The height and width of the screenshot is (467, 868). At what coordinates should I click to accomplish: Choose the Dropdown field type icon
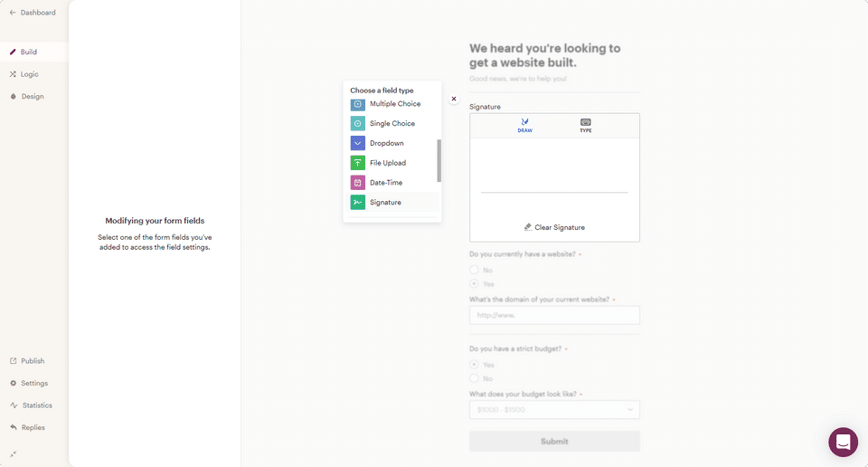coord(358,143)
